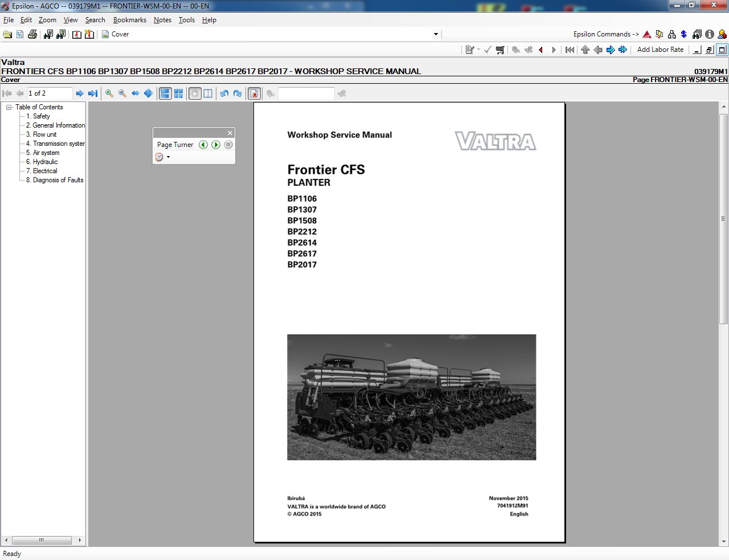The width and height of the screenshot is (729, 560).
Task: Click the open book bookmark icon
Action: tap(76, 34)
